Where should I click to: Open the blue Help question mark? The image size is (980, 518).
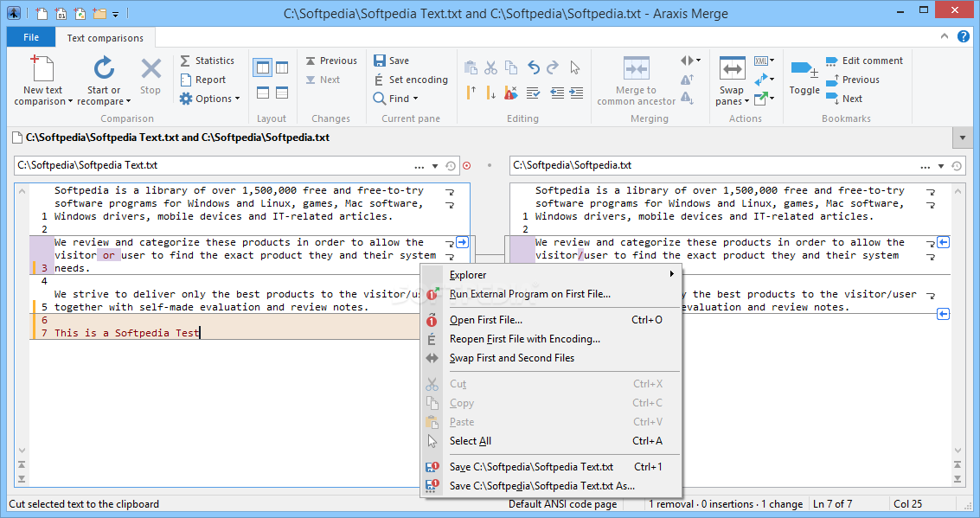(963, 36)
